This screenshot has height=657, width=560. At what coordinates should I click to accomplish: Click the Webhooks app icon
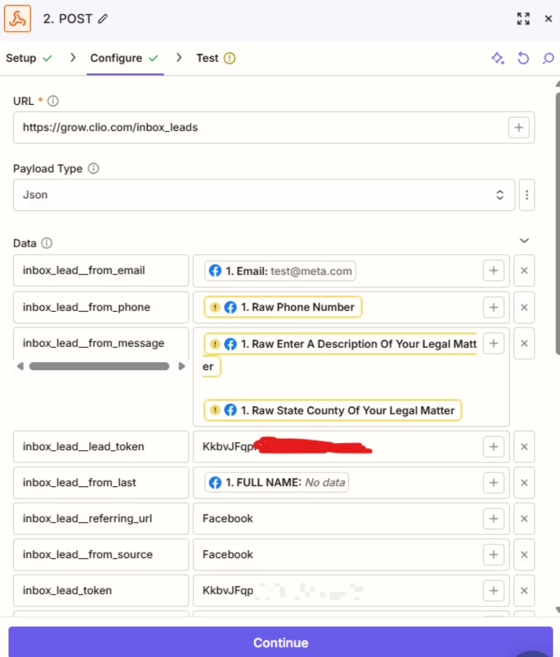click(x=18, y=18)
